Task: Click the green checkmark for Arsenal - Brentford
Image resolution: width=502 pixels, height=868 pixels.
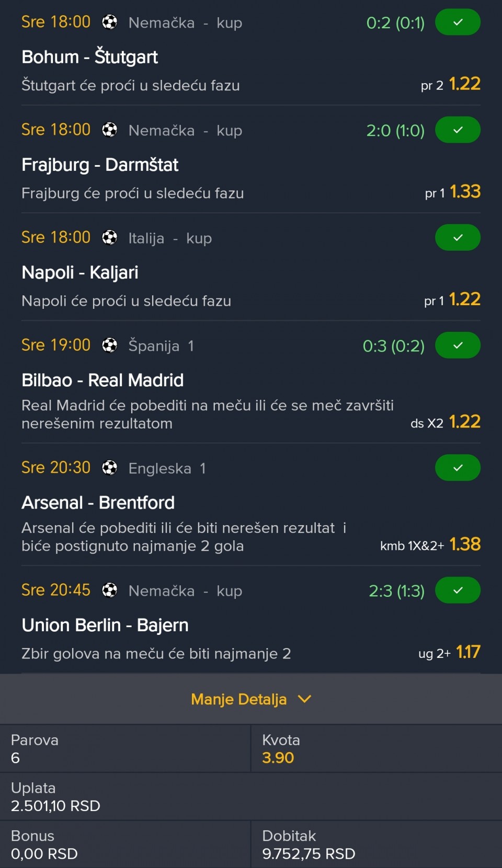Action: 458,468
